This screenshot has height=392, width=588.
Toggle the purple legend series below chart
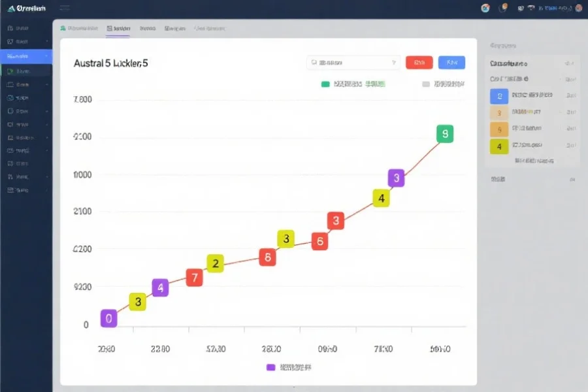click(270, 367)
